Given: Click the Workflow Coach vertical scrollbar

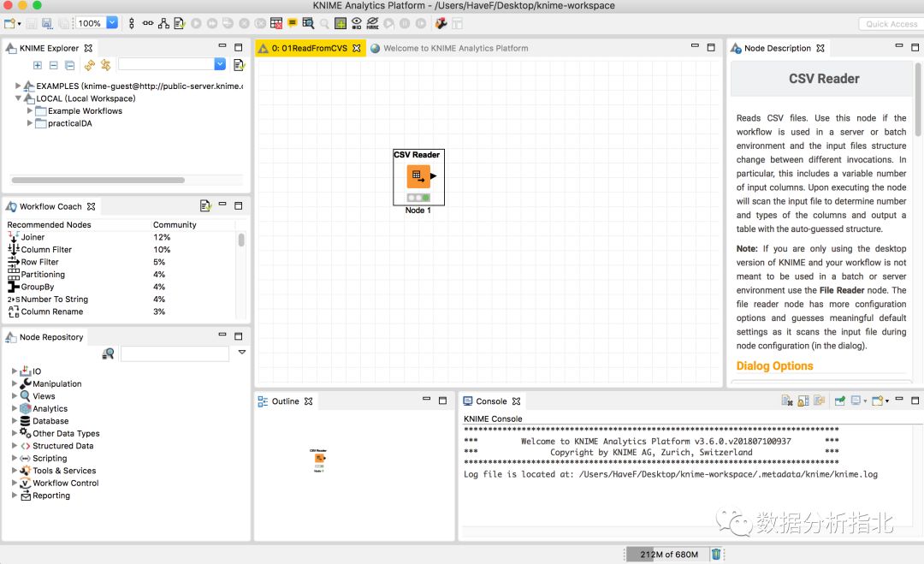Looking at the screenshot, I should tap(241, 240).
